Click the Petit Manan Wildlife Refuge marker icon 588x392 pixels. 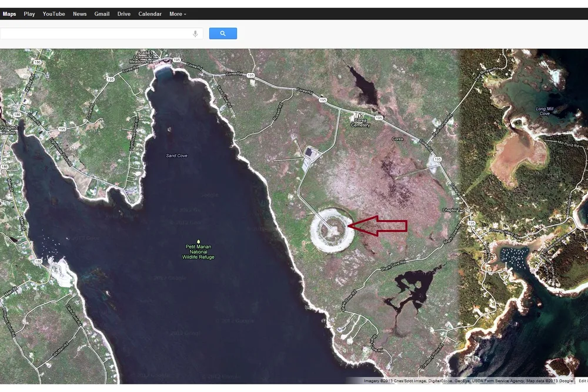point(198,241)
